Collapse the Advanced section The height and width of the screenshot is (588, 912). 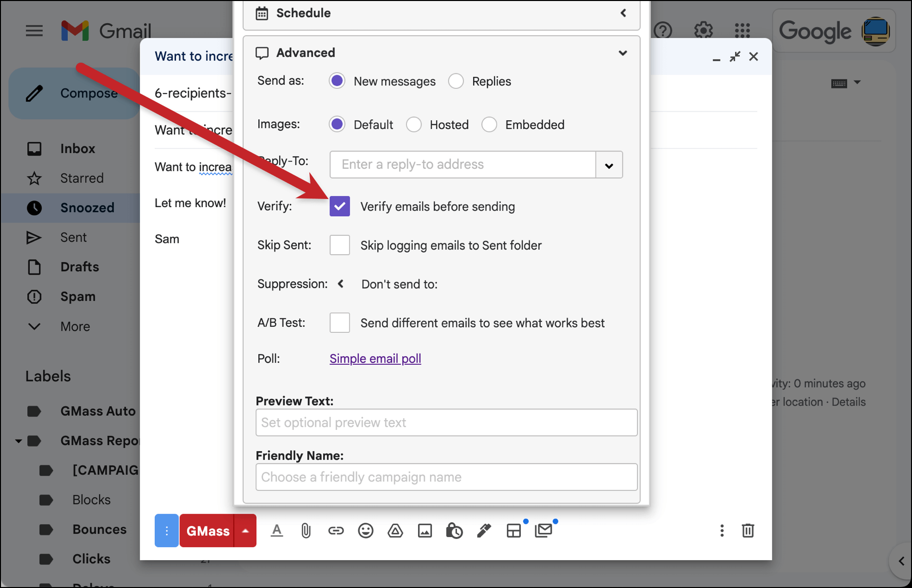pyautogui.click(x=623, y=53)
